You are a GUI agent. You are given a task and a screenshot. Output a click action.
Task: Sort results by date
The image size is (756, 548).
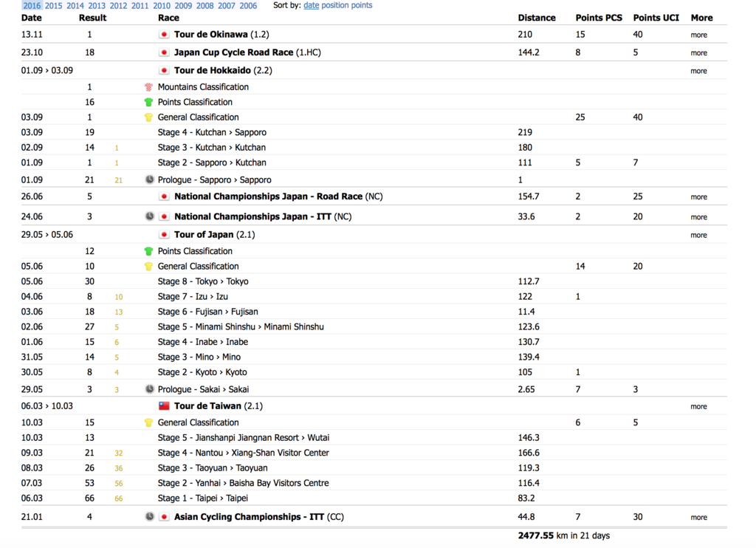pos(311,5)
